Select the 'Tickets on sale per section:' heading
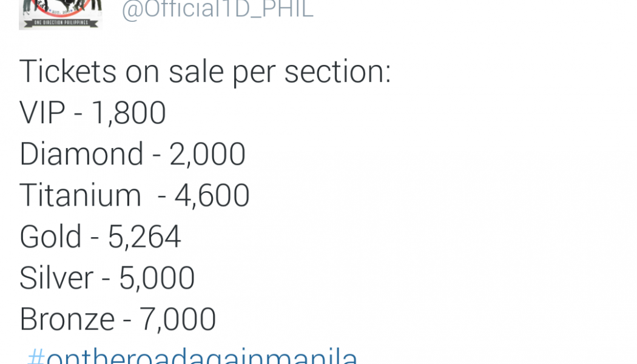 pyautogui.click(x=205, y=72)
